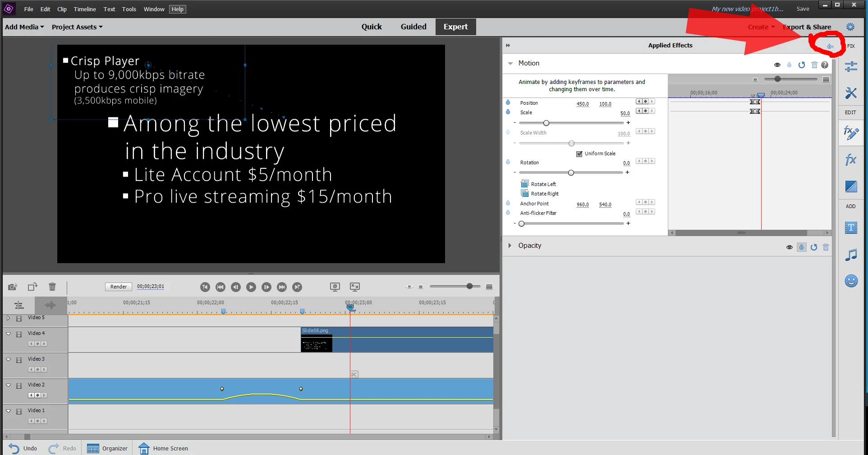The image size is (868, 455).
Task: Switch to the Quick tab
Action: pos(372,27)
